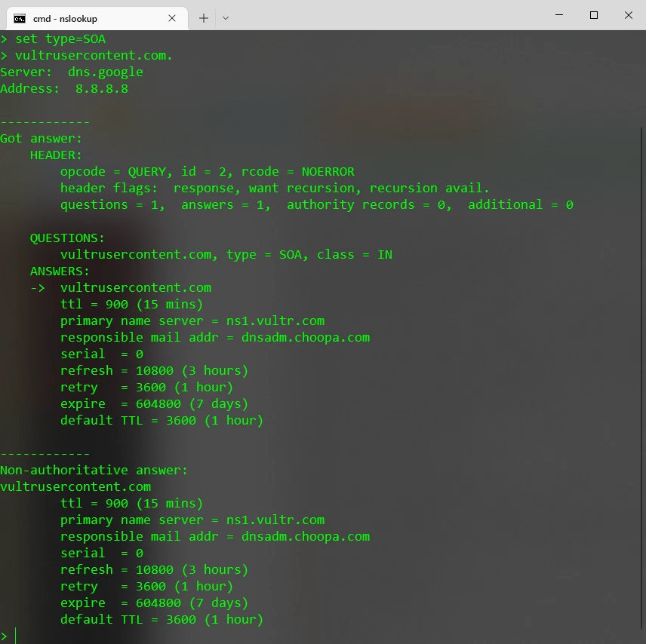
Task: Click the first 'retry = 3600' line
Action: [146, 388]
